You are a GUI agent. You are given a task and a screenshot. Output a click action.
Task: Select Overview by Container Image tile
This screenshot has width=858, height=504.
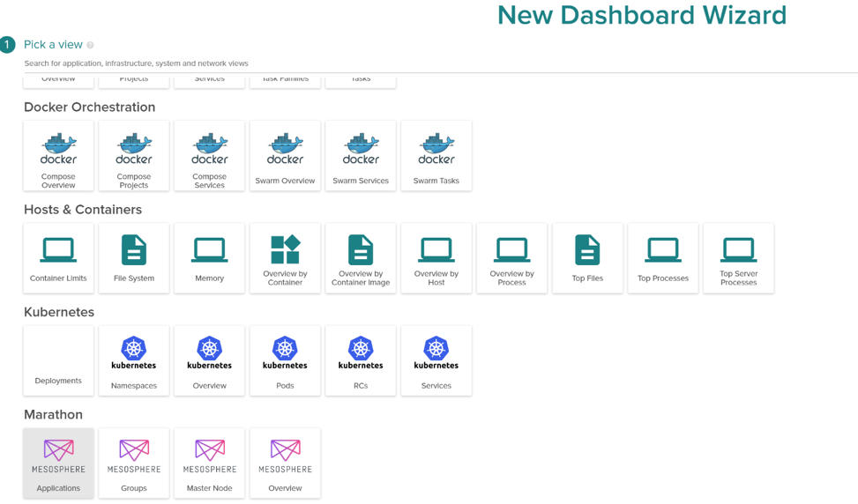(361, 258)
